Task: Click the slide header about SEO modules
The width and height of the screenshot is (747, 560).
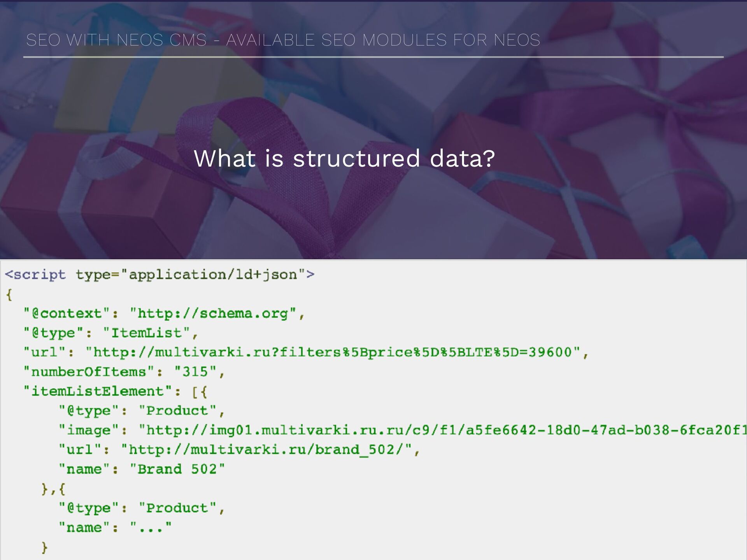Action: (283, 40)
